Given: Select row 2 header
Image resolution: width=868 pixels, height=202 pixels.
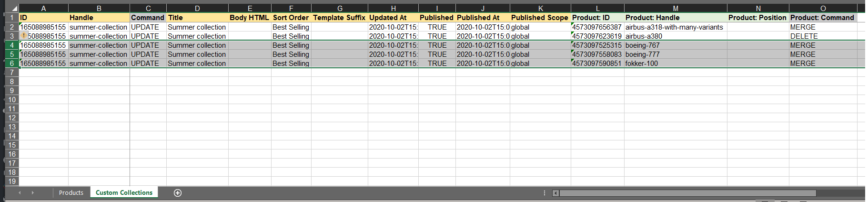Looking at the screenshot, I should click(11, 27).
